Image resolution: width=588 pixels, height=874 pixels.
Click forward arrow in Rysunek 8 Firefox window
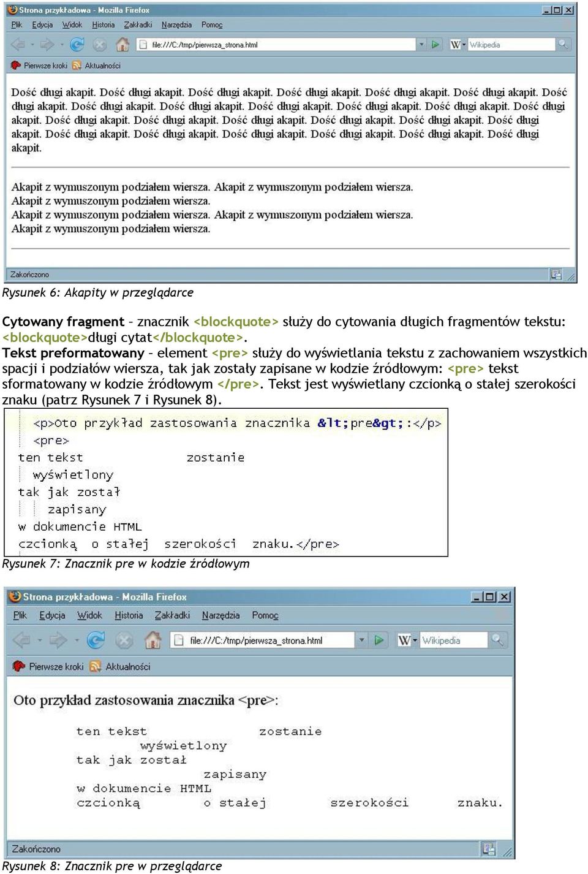tap(58, 640)
